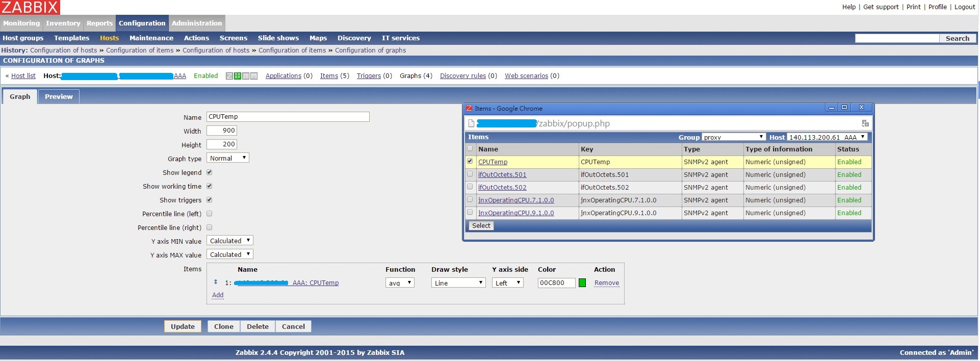Toggle the Show working time checkbox
The image size is (980, 361).
(209, 186)
